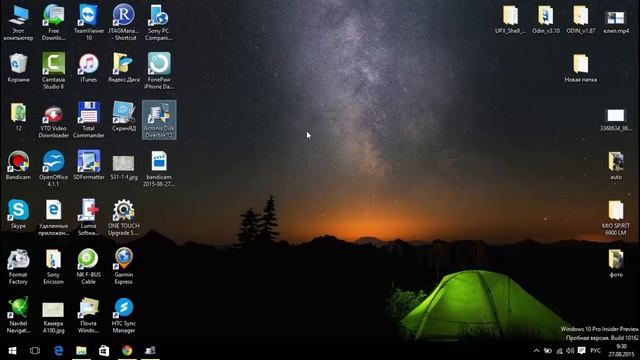Image resolution: width=640 pixels, height=360 pixels.
Task: Select the SDFormatter shortcut
Action: (89, 166)
